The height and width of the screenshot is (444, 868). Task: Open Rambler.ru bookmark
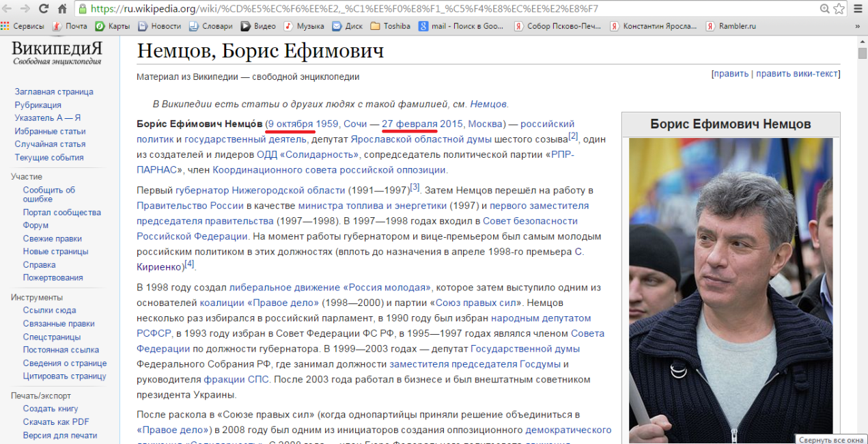(731, 26)
